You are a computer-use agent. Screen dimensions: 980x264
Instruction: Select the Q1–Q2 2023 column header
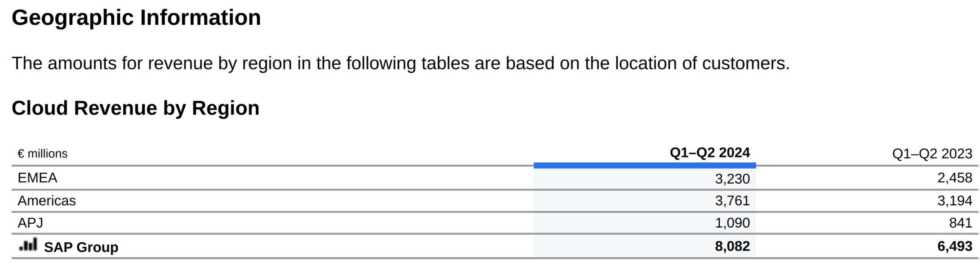(x=932, y=154)
